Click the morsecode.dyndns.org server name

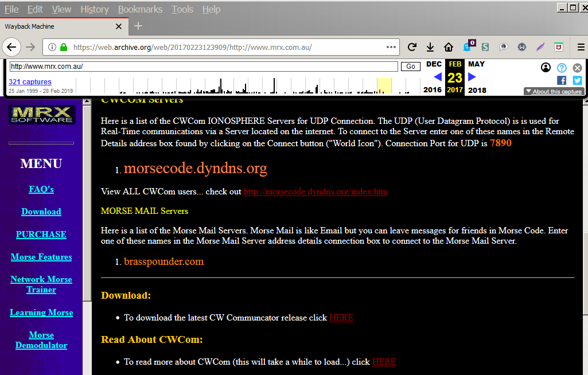196,169
